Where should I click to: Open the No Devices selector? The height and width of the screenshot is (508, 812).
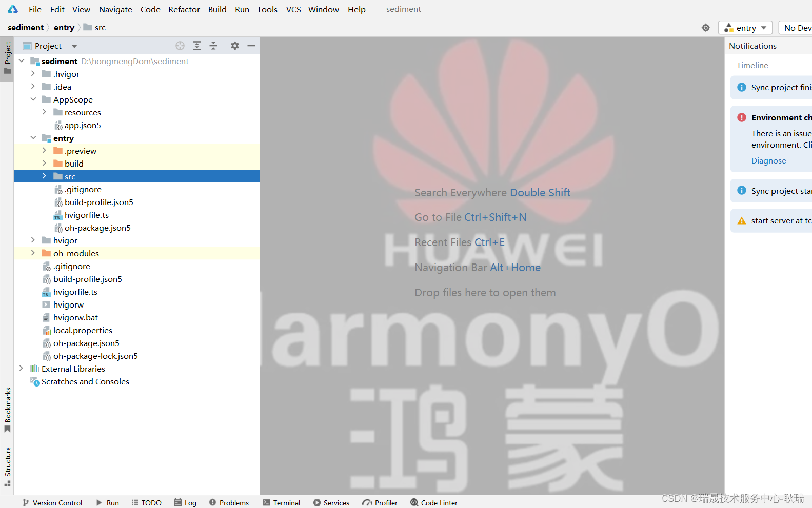click(796, 28)
